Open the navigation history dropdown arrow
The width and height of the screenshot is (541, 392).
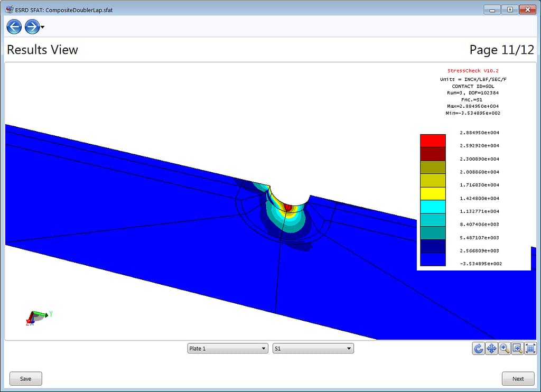pos(42,27)
